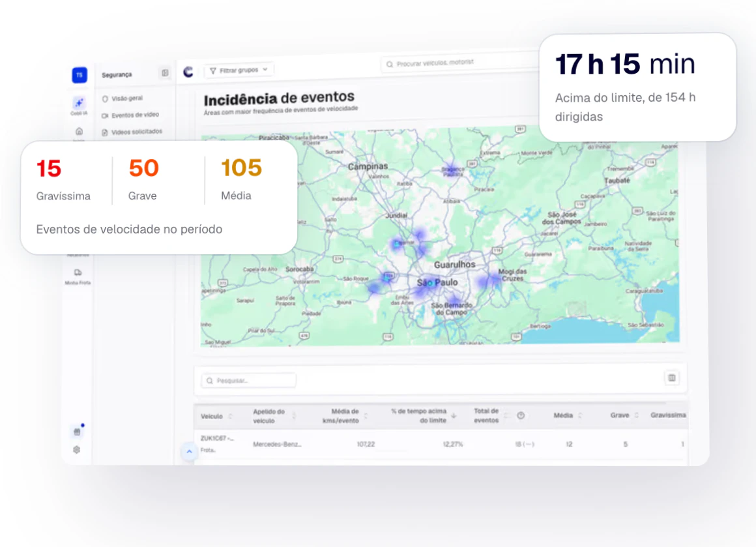
Task: Click the Mogi das Cruzes heat spot
Action: 488,281
